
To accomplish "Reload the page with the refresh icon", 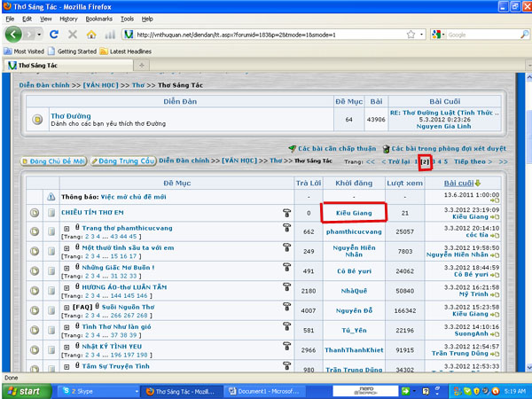I will [x=54, y=35].
